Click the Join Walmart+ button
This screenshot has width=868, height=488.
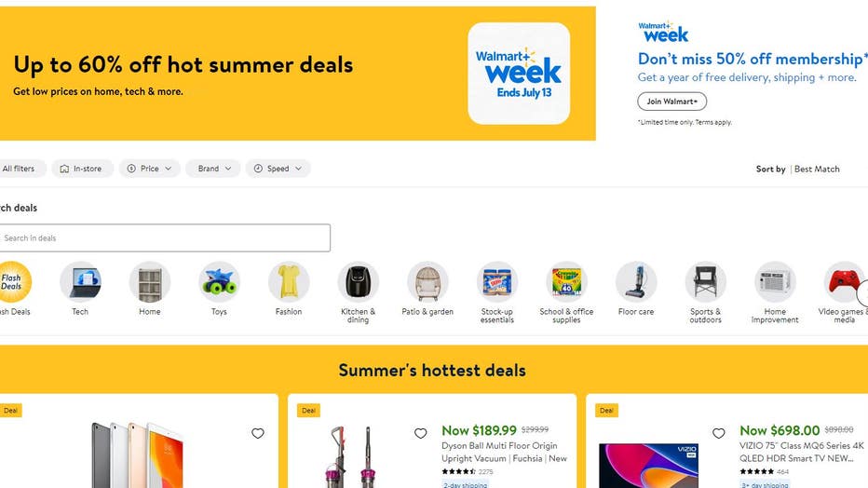(672, 102)
